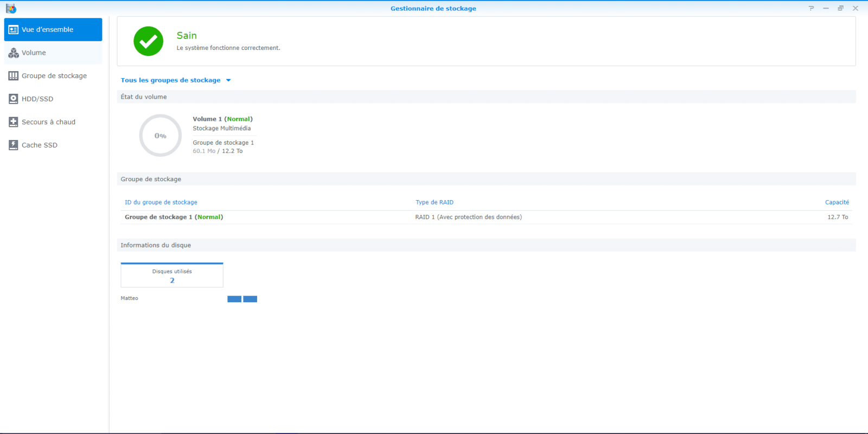868x434 pixels.
Task: Click the Disques utilisés count box
Action: click(172, 276)
